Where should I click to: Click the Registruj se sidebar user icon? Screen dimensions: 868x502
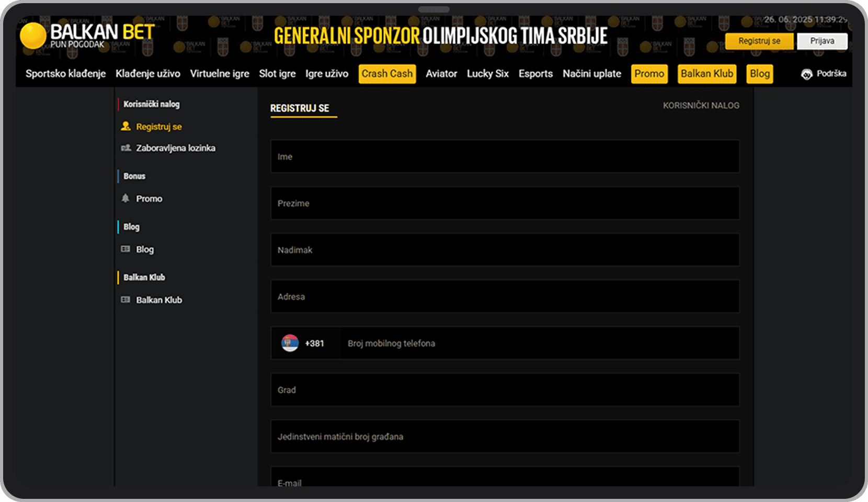[125, 126]
